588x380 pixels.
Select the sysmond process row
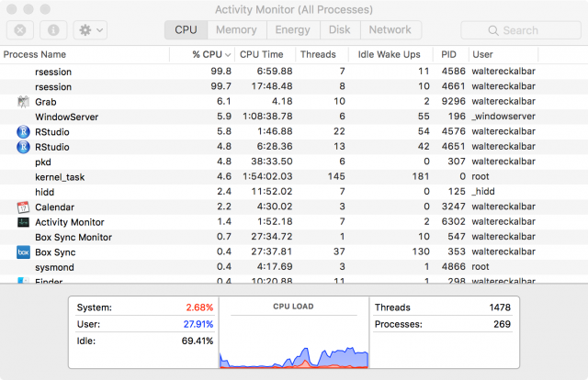click(x=294, y=267)
